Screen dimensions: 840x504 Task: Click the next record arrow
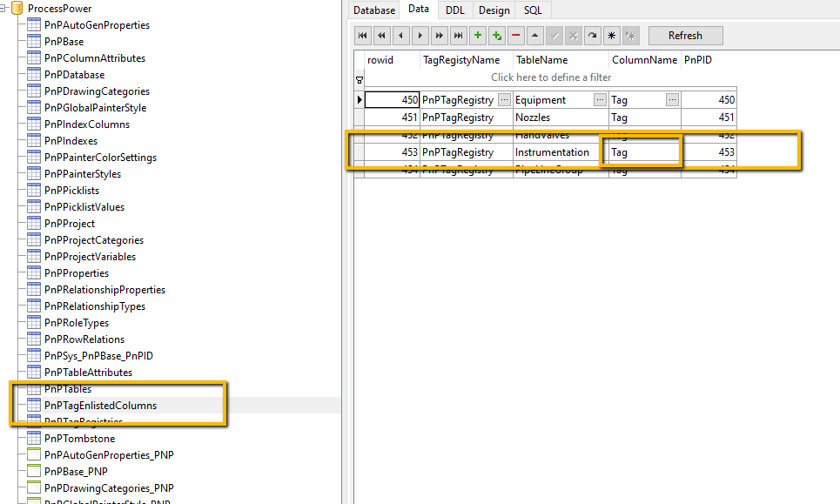point(420,35)
